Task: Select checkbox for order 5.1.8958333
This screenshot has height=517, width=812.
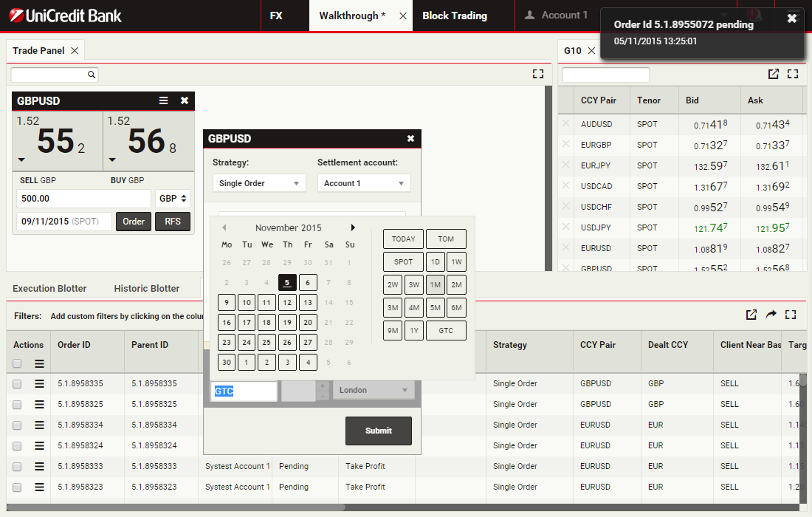Action: coord(17,466)
